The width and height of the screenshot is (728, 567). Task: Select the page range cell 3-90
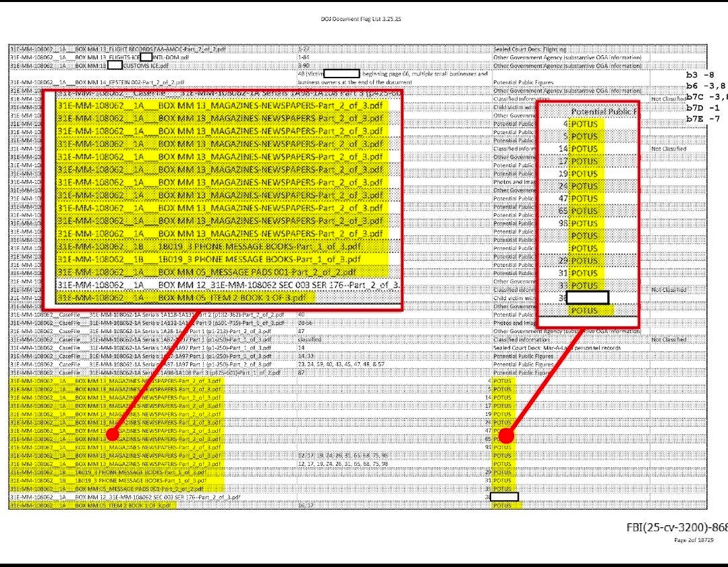303,66
